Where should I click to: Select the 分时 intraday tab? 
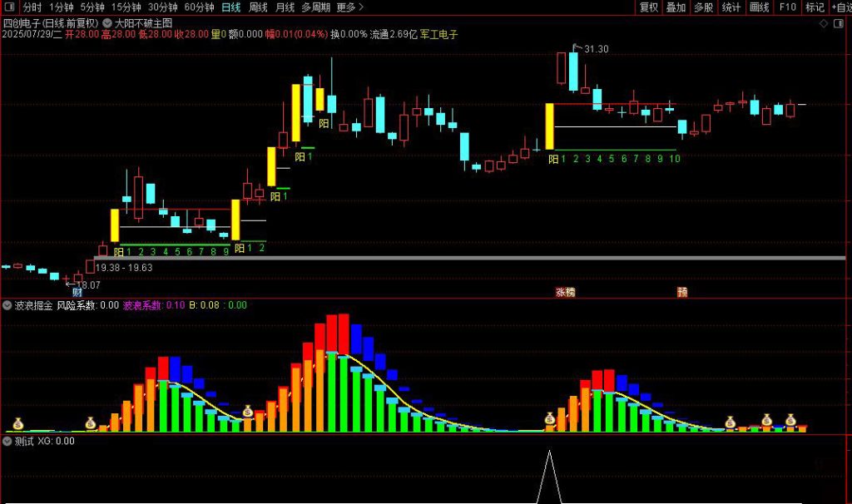tap(32, 7)
